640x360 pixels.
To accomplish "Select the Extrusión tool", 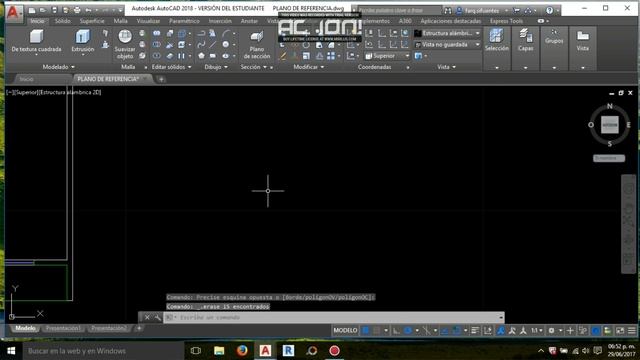I will point(83,41).
